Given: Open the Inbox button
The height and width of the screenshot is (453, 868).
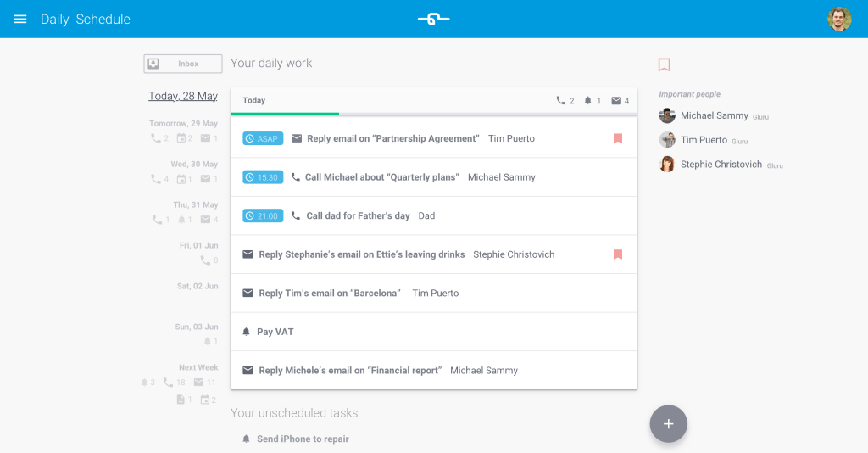Looking at the screenshot, I should (x=183, y=64).
